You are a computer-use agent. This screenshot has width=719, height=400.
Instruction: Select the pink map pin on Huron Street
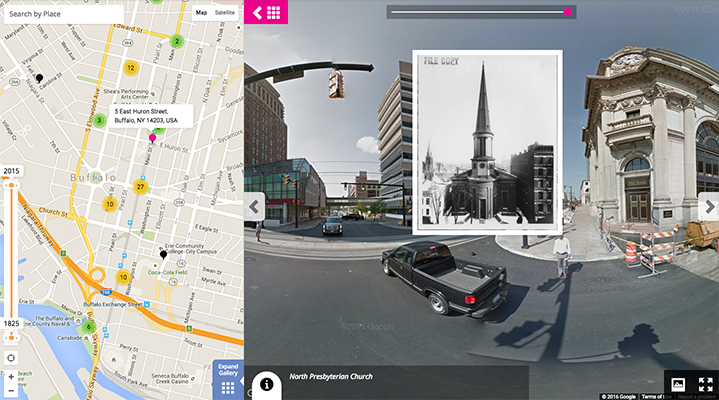click(x=152, y=136)
